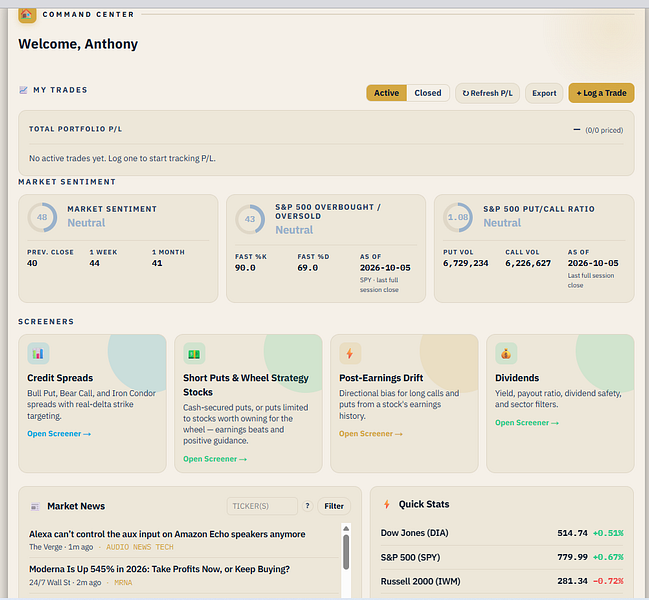Viewport: 649px width, 600px height.
Task: Select the Russell 2000 (IWM) row
Action: [x=502, y=581]
